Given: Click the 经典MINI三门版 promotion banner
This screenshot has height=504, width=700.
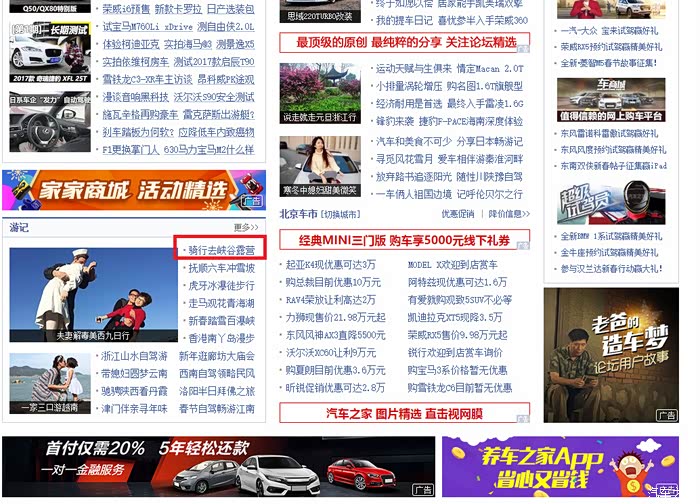Looking at the screenshot, I should point(404,241).
